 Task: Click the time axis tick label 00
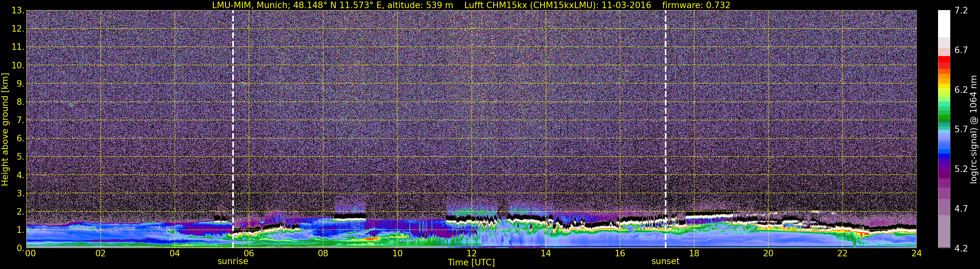pos(31,254)
